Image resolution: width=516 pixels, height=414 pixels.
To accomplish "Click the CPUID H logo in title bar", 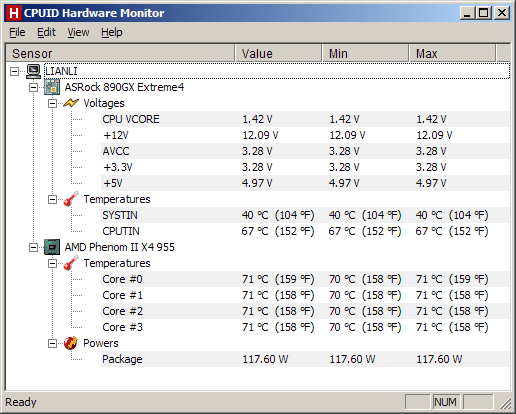I will pos(14,13).
